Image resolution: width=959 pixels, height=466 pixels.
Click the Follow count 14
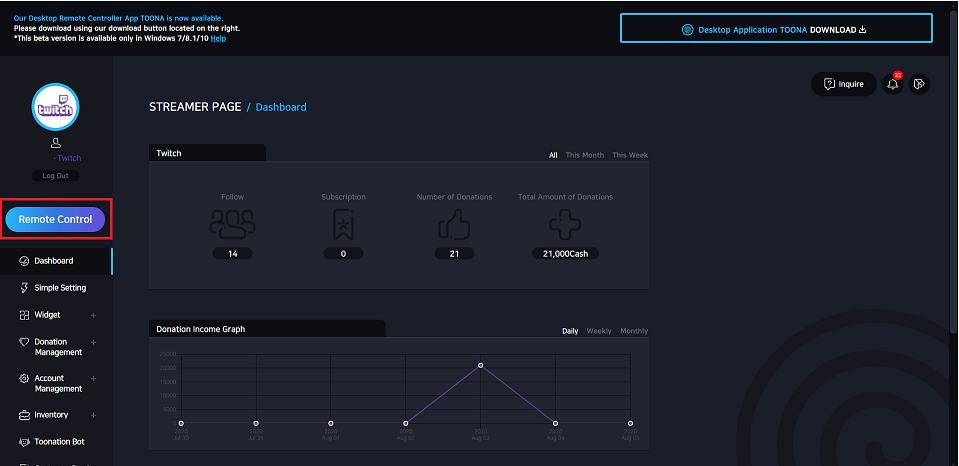point(232,253)
